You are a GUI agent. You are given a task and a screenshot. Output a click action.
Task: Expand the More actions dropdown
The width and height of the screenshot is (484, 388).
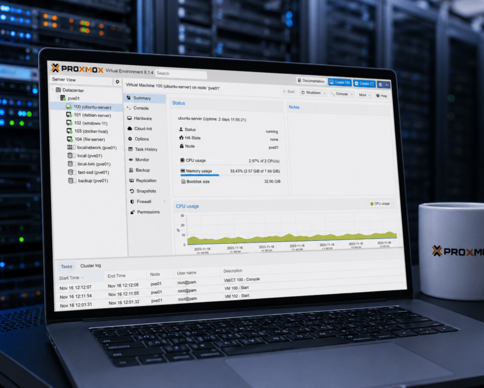364,95
